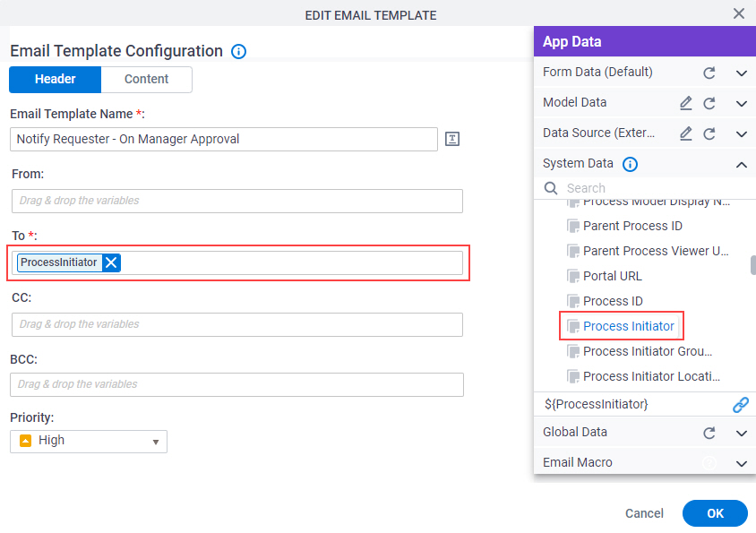The image size is (756, 533).
Task: Click the Cancel button
Action: click(x=644, y=513)
